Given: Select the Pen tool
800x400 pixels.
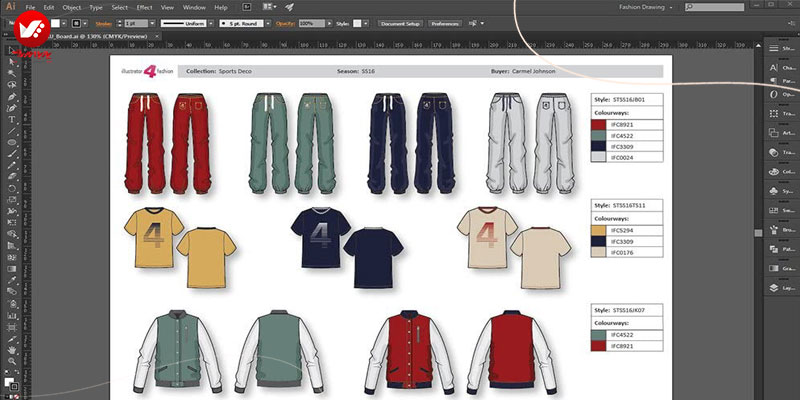Looking at the screenshot, I should point(12,96).
